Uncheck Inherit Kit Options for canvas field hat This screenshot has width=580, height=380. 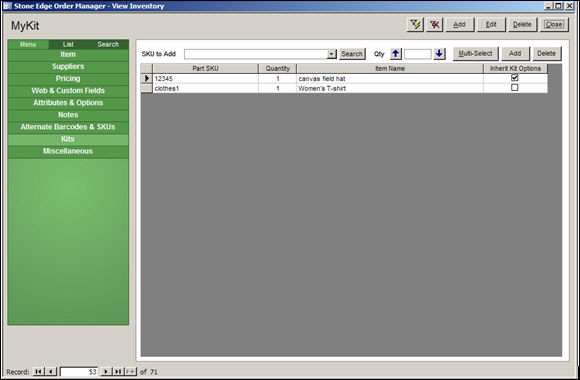pos(515,78)
